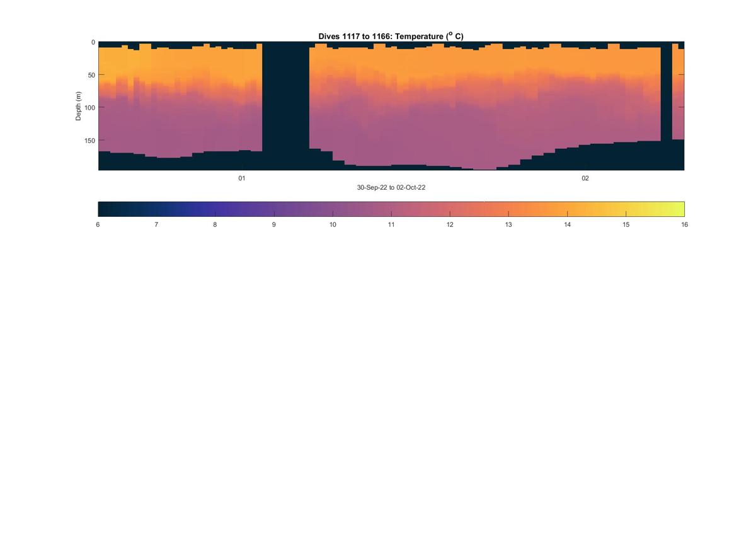Click the colorbar tick label '15'
Screen dimensions: 756x558
coord(626,224)
